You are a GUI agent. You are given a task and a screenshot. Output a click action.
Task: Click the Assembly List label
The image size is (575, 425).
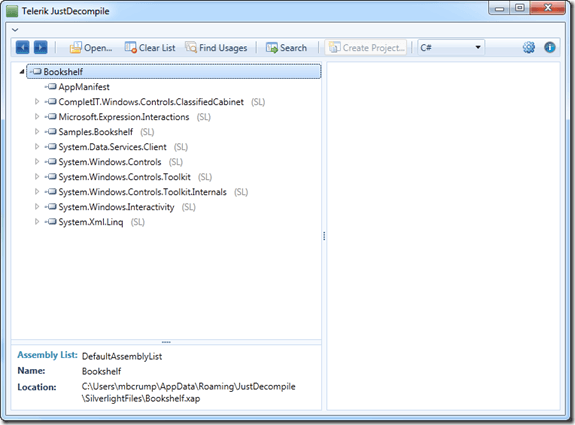click(x=48, y=355)
